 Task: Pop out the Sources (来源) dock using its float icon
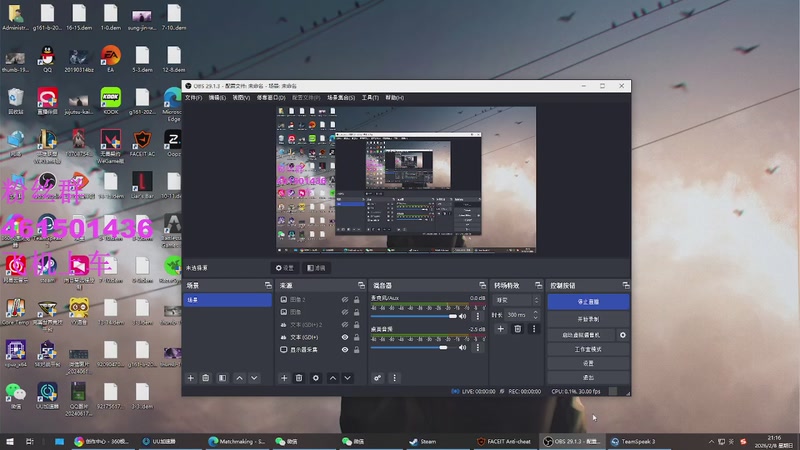coord(361,285)
